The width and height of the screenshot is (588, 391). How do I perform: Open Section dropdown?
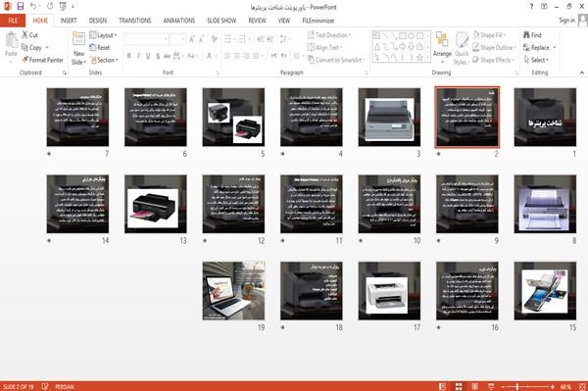[x=104, y=60]
